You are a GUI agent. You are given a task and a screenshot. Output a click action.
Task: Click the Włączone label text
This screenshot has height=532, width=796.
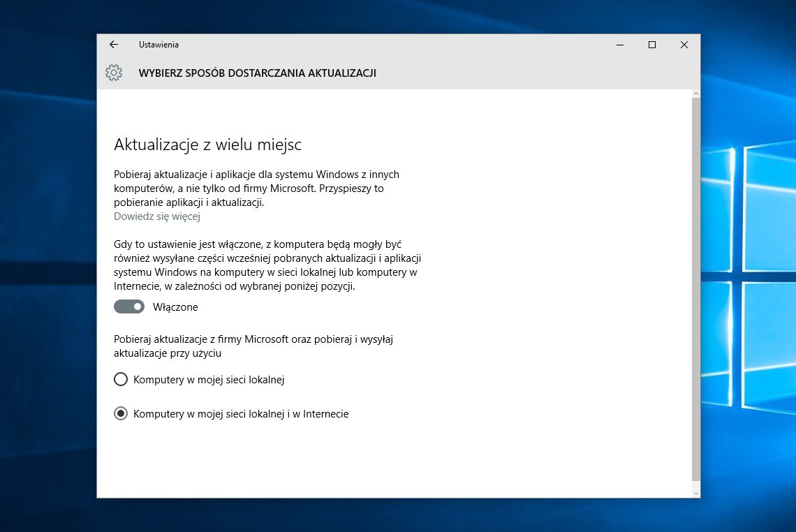coord(175,307)
